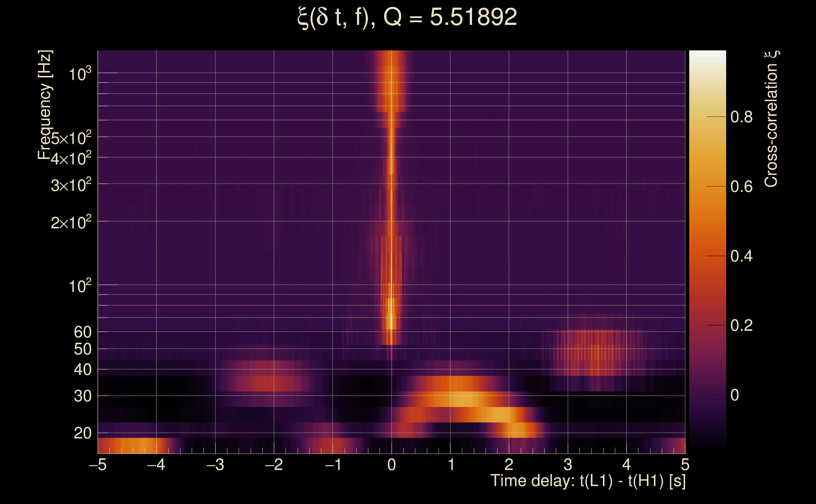This screenshot has width=816, height=504.
Task: Click the Time delay t(L1) - t(H1) axis label
Action: click(x=588, y=481)
